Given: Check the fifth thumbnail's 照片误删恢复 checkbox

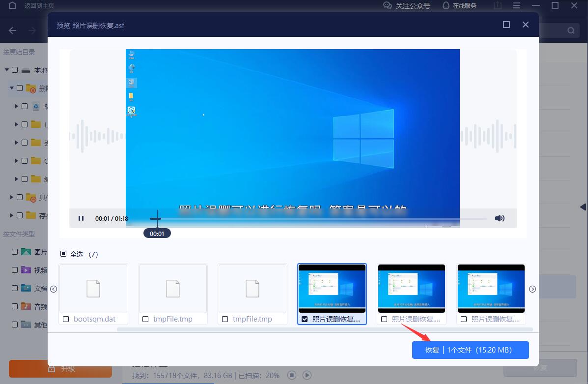Looking at the screenshot, I should [x=384, y=319].
